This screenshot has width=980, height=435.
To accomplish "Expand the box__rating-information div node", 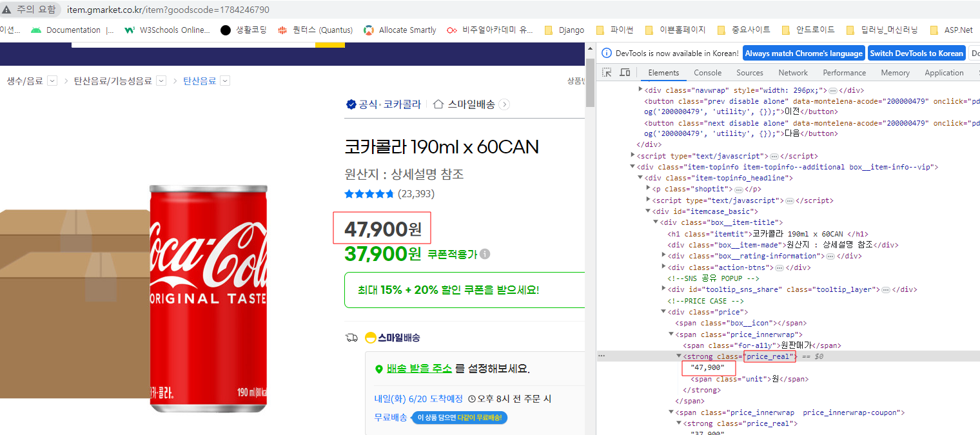I will (x=663, y=256).
